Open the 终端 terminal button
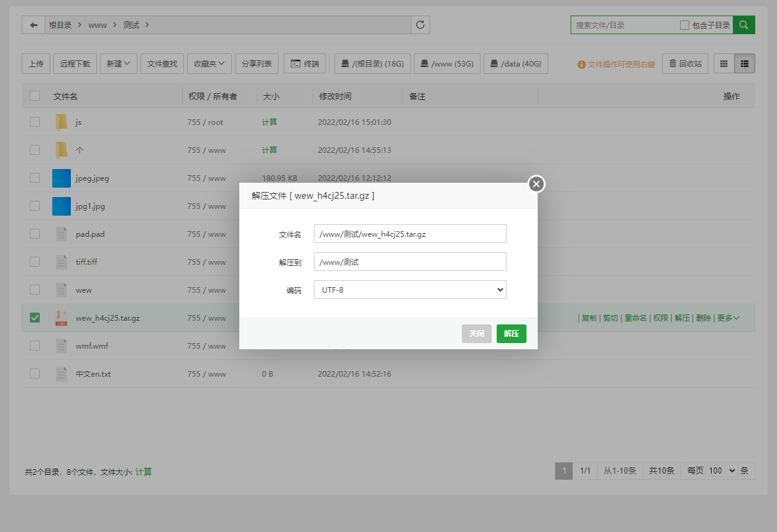 305,63
